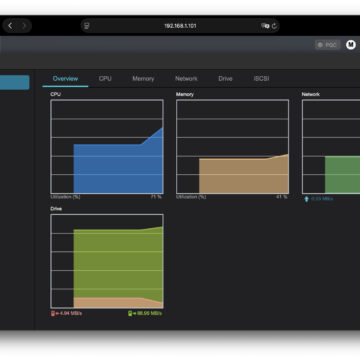Switch to the Network tab
The width and height of the screenshot is (360, 360).
186,79
